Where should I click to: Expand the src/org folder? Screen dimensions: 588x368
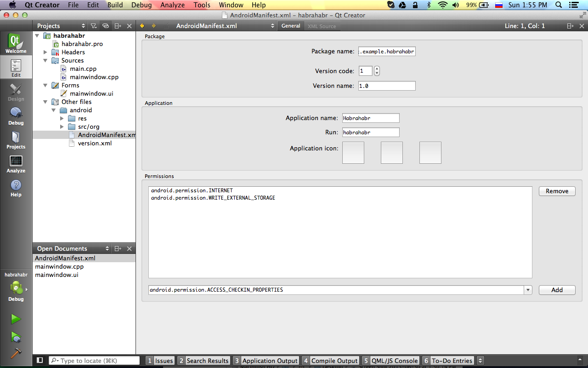pos(62,126)
